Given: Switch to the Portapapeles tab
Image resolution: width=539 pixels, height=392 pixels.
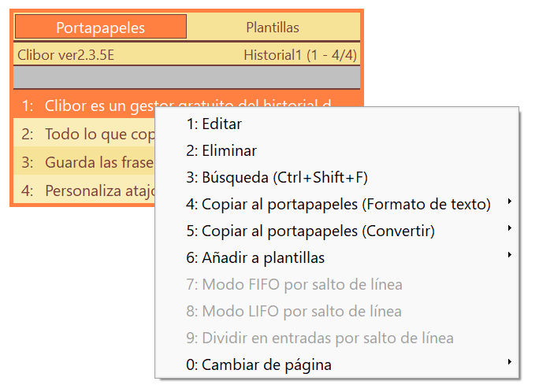Looking at the screenshot, I should 101,27.
